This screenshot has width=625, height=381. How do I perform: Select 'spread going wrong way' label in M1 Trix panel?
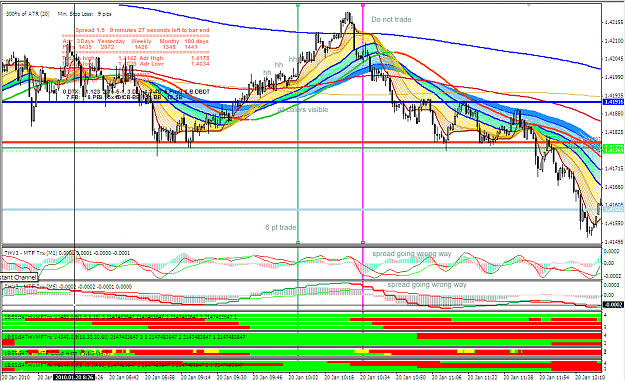(412, 253)
